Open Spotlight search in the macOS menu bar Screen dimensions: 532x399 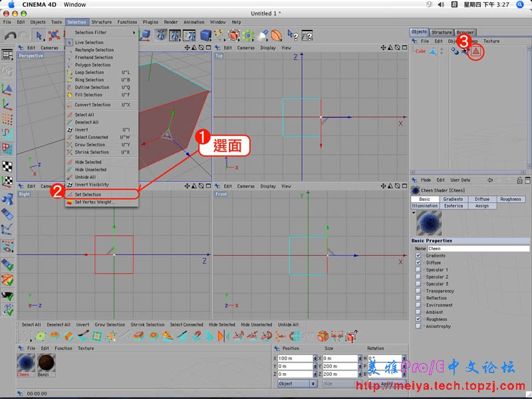[x=520, y=5]
